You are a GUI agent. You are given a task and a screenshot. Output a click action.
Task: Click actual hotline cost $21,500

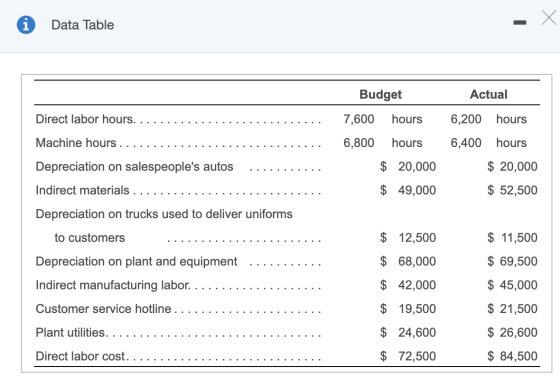512,309
